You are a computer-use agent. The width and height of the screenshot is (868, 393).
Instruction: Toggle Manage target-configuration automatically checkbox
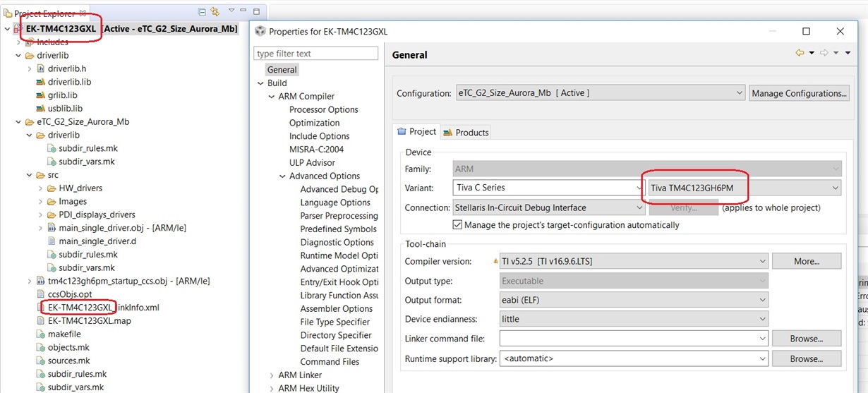pyautogui.click(x=457, y=225)
